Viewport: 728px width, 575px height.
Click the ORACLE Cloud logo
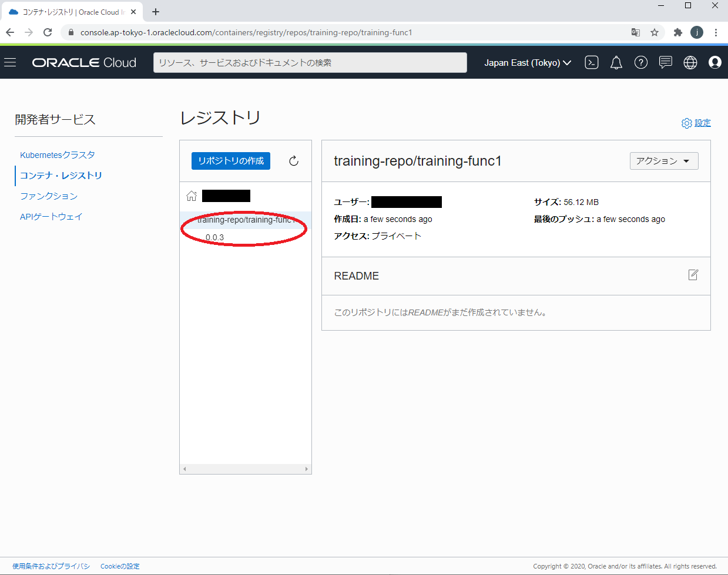click(x=84, y=63)
